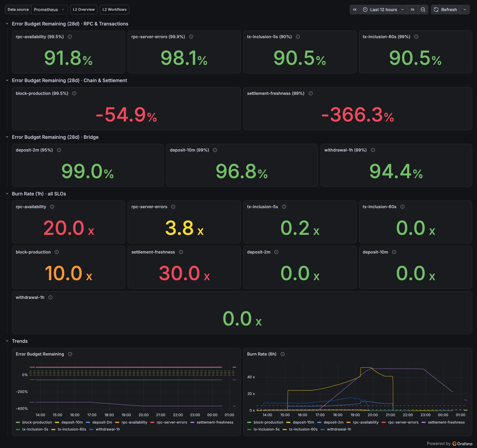Shift time range backward with double-left arrows
This screenshot has height=448, width=477.
coord(355,10)
